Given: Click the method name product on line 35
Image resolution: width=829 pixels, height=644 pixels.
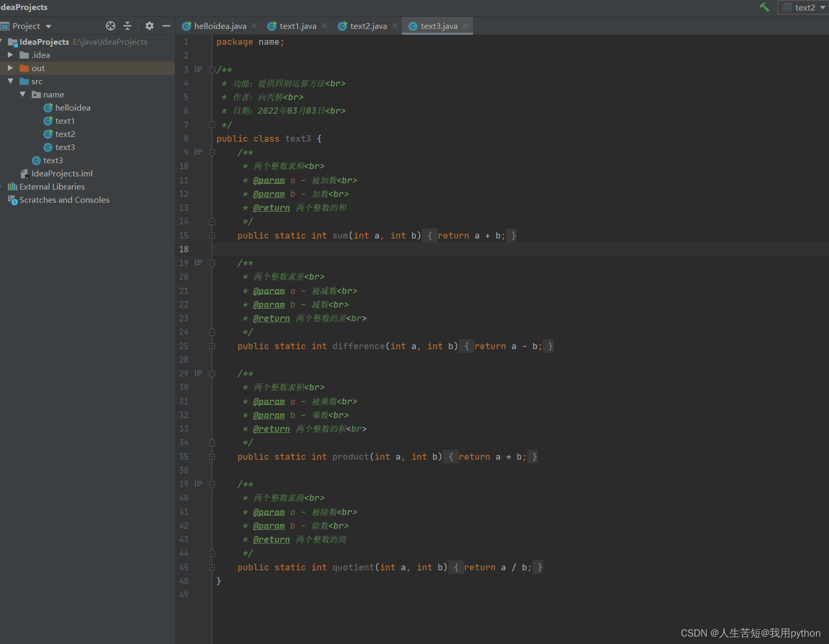Looking at the screenshot, I should coord(351,457).
